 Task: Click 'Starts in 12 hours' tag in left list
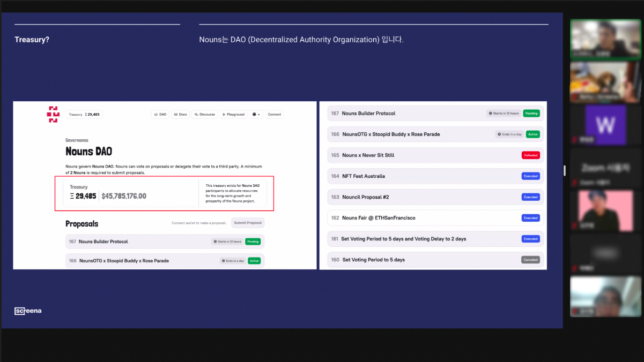pyautogui.click(x=227, y=242)
